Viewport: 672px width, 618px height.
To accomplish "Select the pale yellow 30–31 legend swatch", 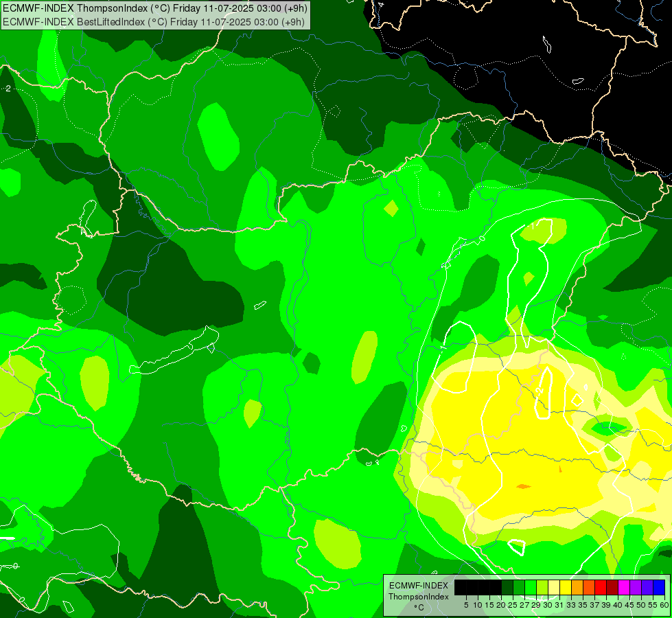I will [554, 587].
